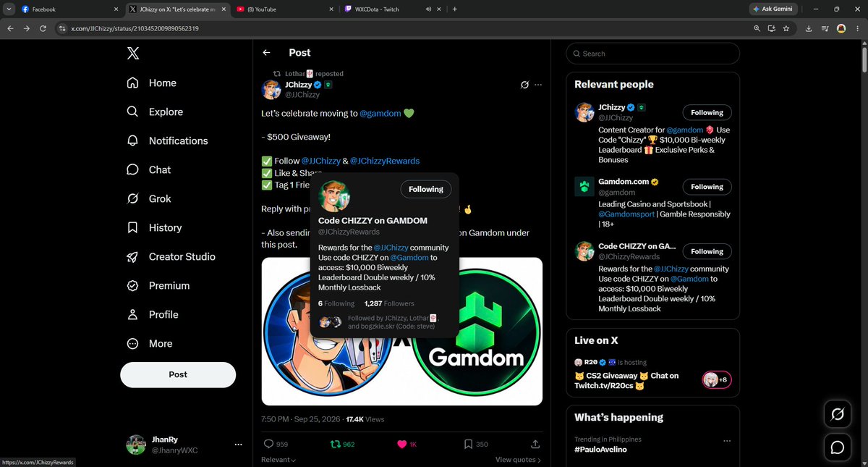Open Chrome three-dot menu
Viewport: 868px width, 467px height.
pyautogui.click(x=858, y=28)
